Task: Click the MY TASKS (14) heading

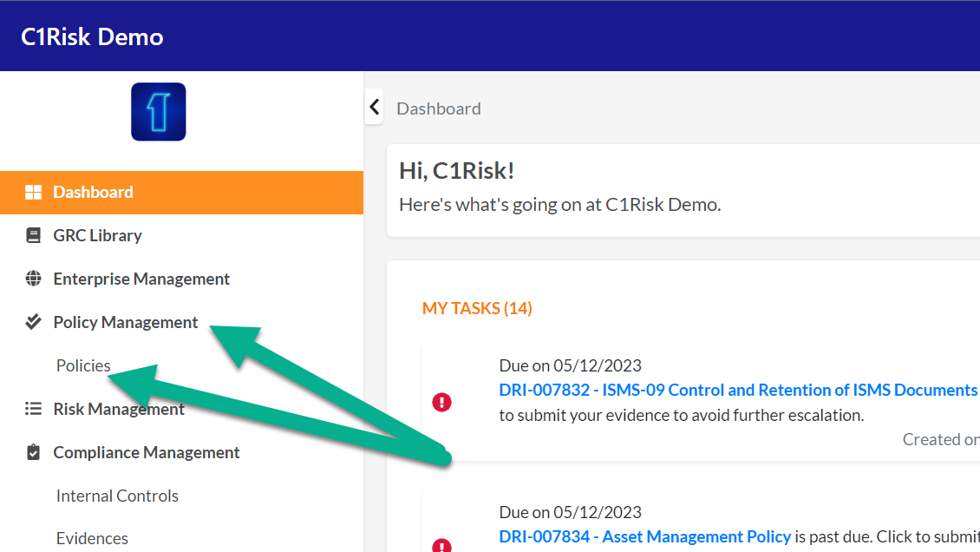Action: click(477, 308)
